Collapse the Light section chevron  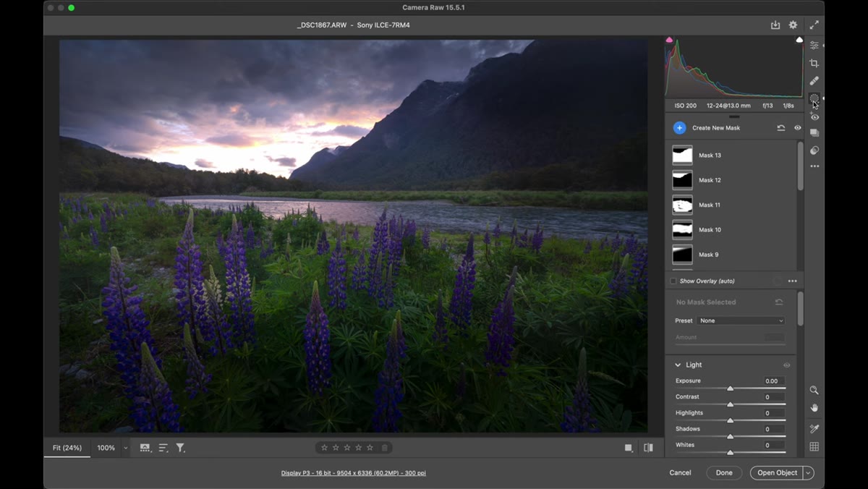pyautogui.click(x=678, y=365)
